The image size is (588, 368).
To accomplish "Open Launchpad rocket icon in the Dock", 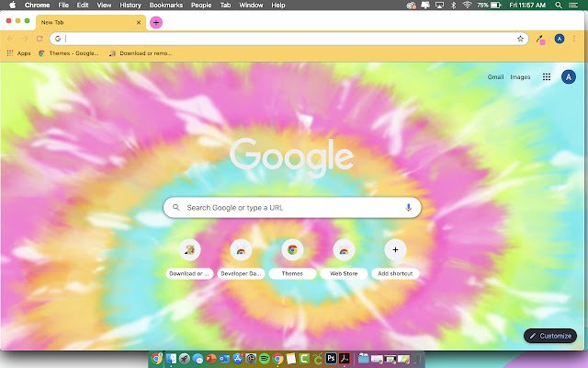I will click(185, 359).
